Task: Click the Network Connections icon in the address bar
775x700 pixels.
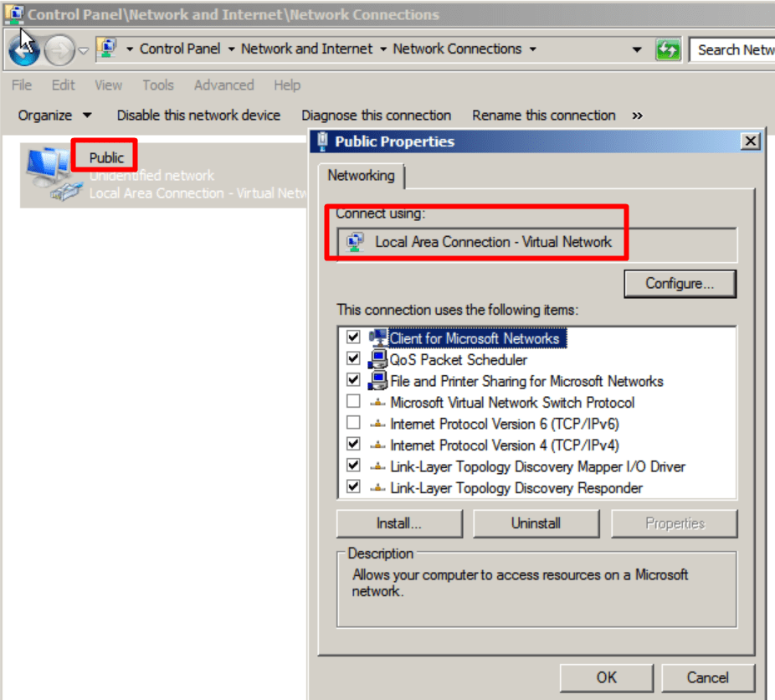Action: [105, 49]
